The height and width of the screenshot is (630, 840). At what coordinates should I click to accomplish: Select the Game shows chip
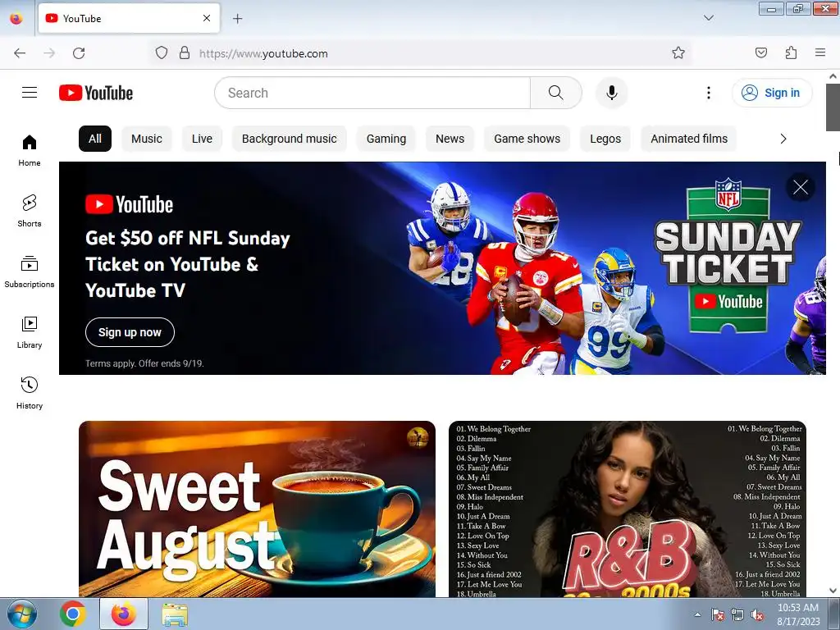click(527, 139)
